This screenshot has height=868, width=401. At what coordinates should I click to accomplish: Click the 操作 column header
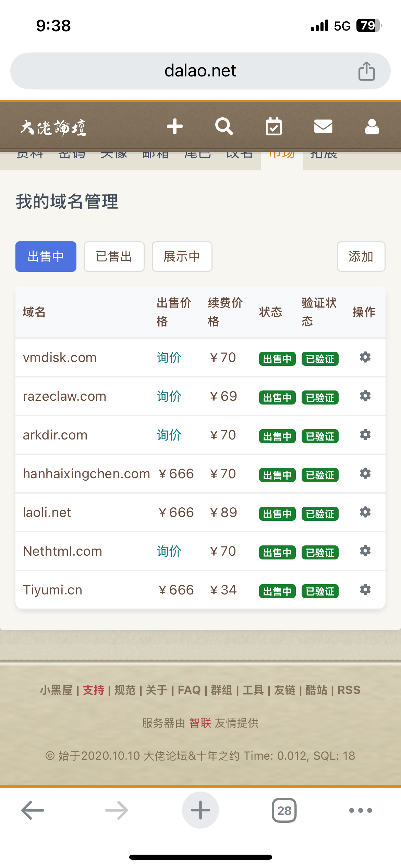(x=364, y=312)
